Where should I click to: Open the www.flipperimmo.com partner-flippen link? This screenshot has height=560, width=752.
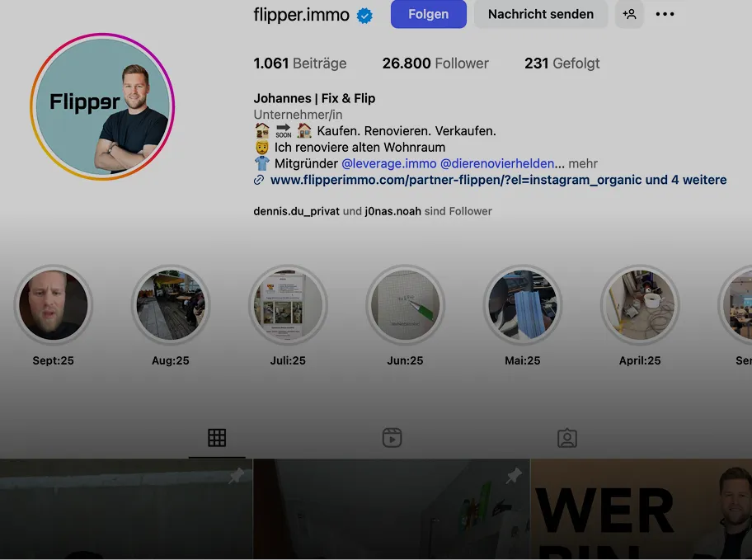click(498, 180)
